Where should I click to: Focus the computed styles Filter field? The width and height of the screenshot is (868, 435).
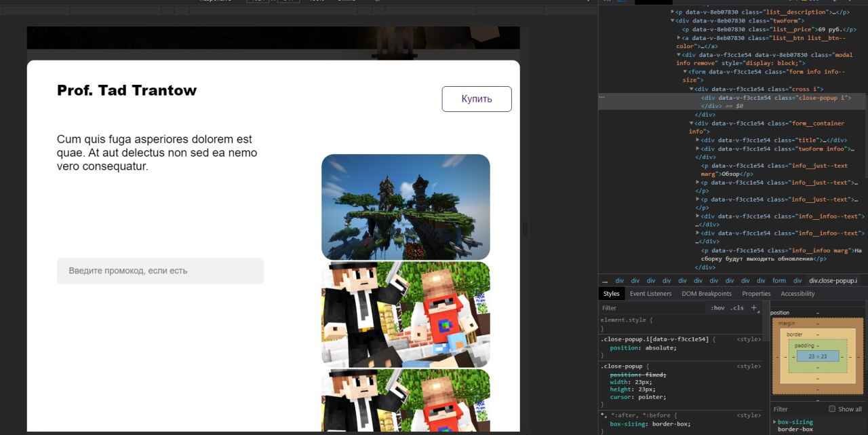799,409
